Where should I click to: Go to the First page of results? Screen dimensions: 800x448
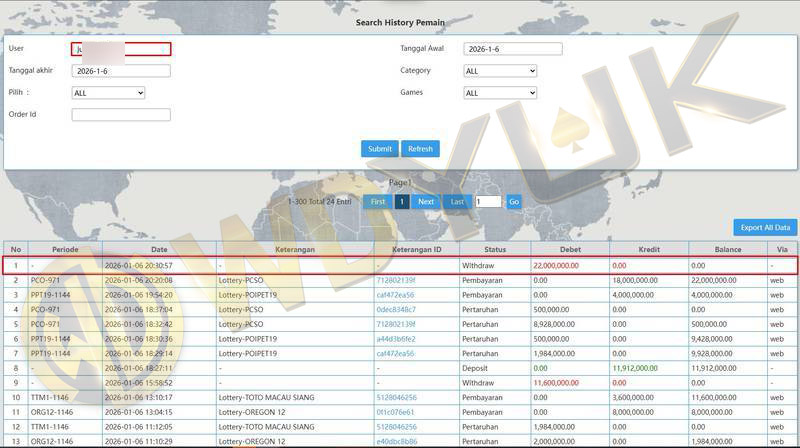(x=377, y=201)
